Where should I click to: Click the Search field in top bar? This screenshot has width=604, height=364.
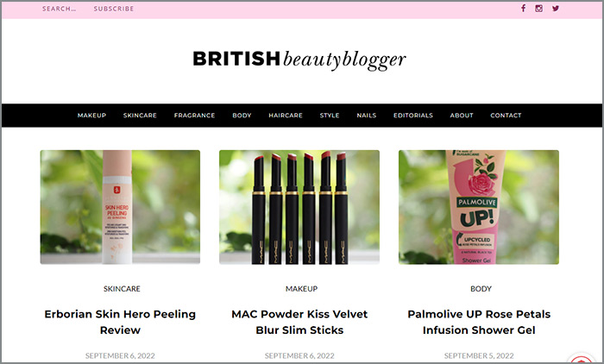pyautogui.click(x=59, y=9)
